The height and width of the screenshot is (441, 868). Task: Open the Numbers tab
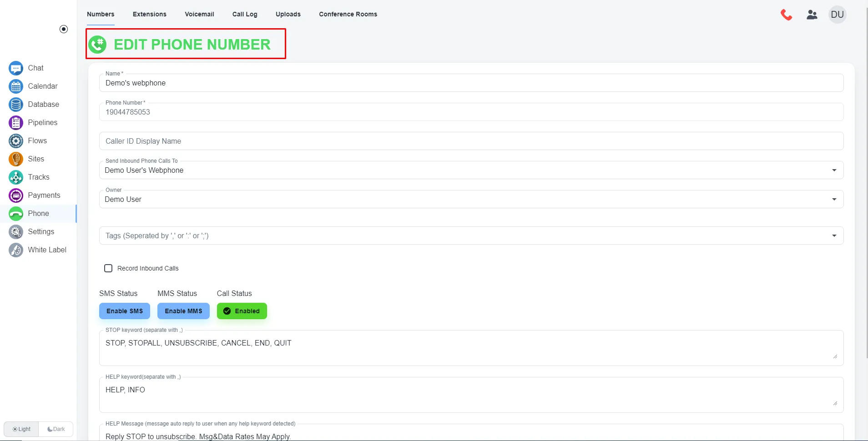(101, 14)
